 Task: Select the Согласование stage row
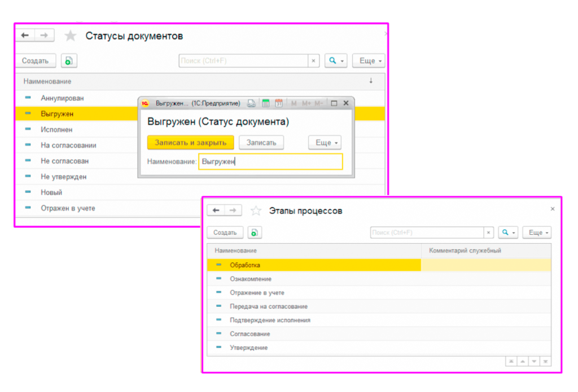pyautogui.click(x=249, y=334)
